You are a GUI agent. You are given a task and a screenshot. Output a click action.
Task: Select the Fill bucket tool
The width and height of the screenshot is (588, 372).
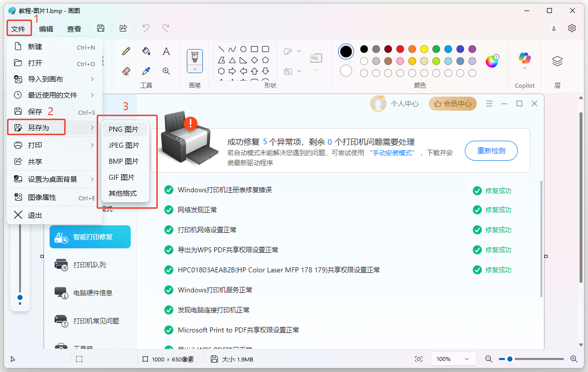tap(146, 51)
